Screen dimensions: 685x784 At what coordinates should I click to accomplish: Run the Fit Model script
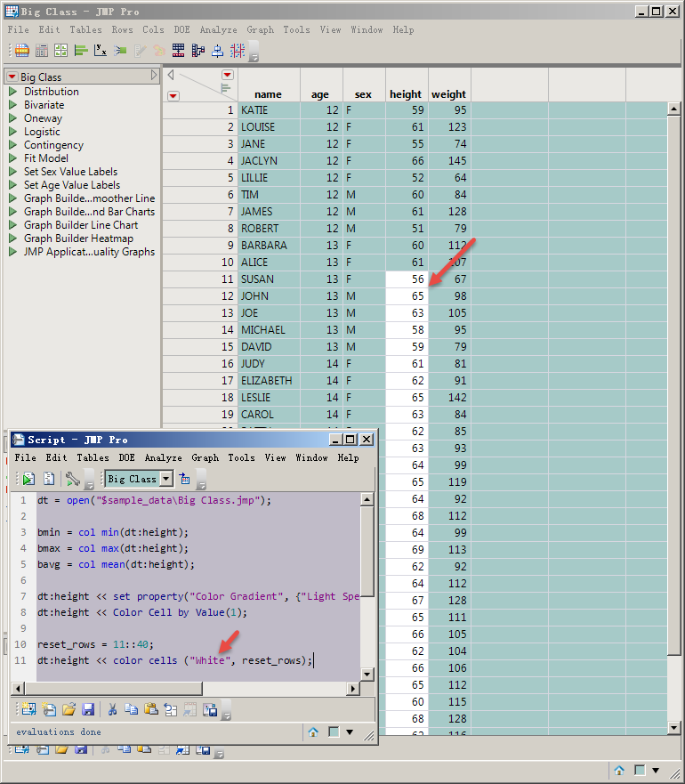click(x=13, y=158)
